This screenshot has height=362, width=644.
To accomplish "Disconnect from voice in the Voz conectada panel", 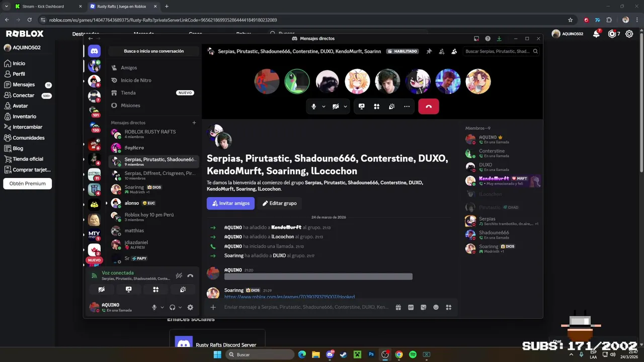I will (190, 276).
